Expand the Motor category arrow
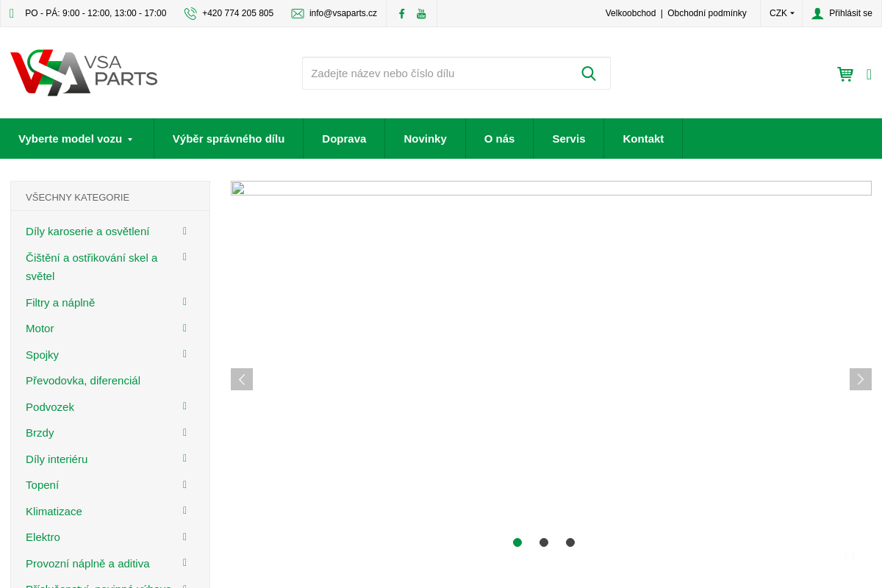 pos(185,328)
